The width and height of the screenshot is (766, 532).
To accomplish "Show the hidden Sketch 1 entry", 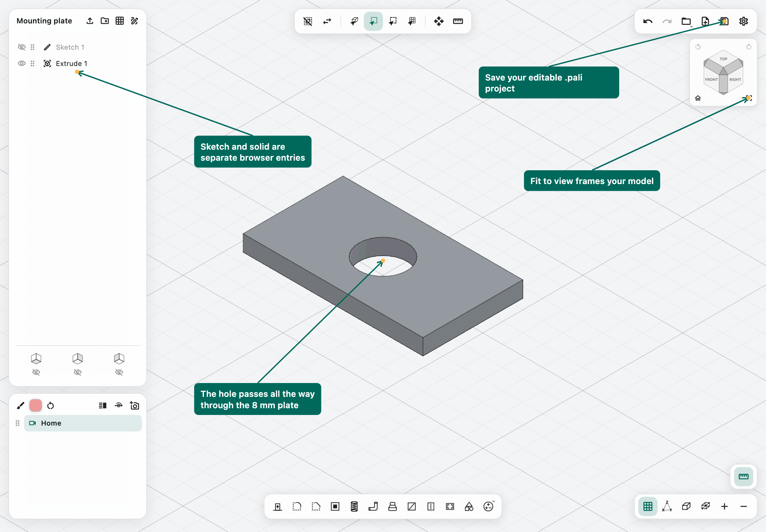I will tap(22, 47).
